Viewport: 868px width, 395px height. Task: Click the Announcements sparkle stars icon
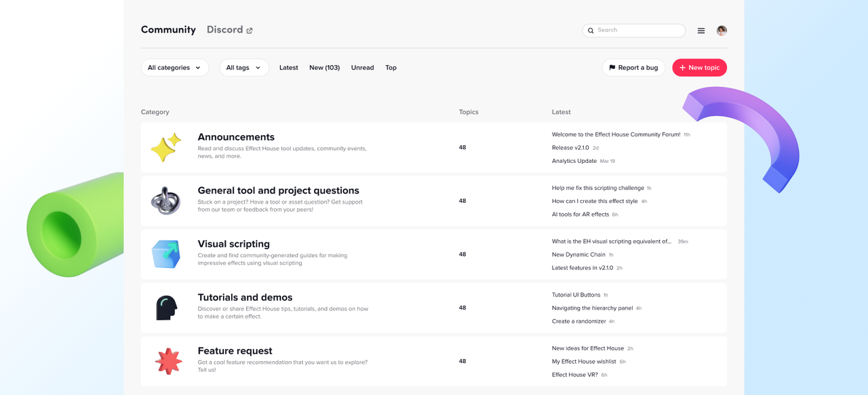coord(166,147)
